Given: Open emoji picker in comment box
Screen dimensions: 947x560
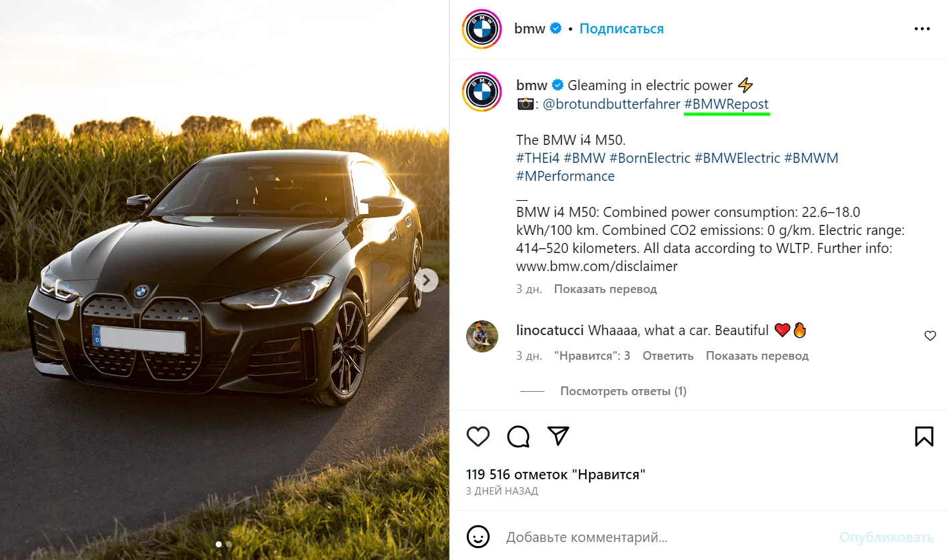Looking at the screenshot, I should click(478, 537).
